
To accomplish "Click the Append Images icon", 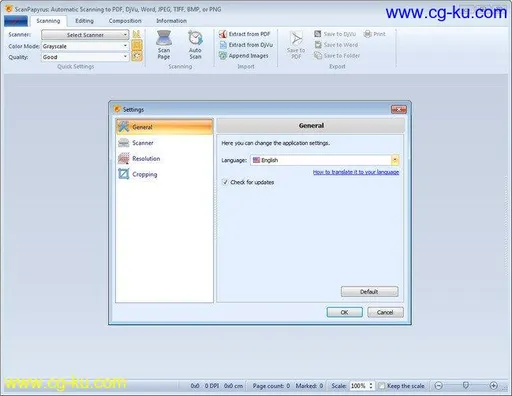I will pos(223,56).
